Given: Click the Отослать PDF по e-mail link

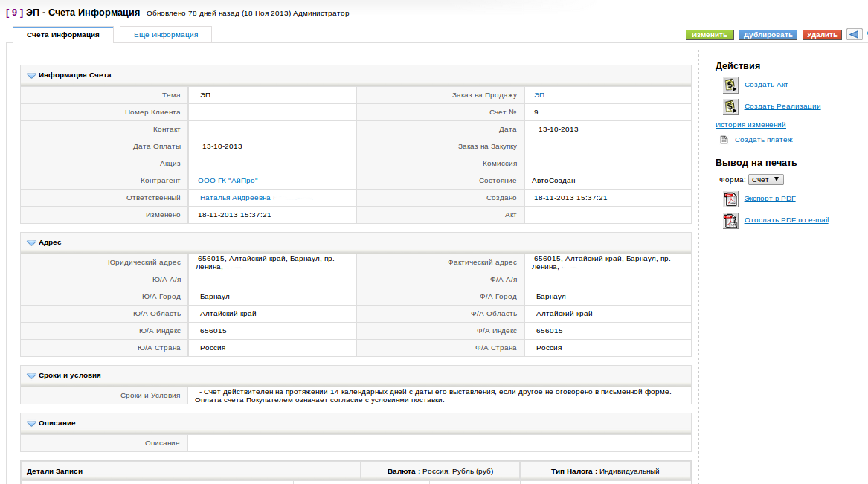Looking at the screenshot, I should (x=787, y=220).
